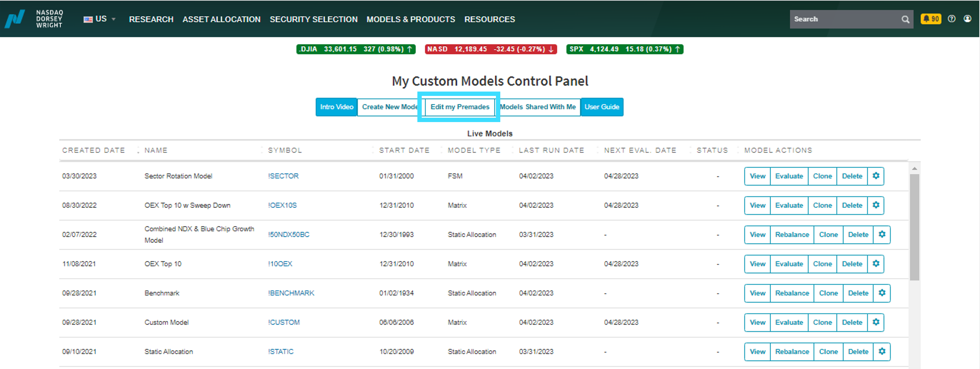Image resolution: width=980 pixels, height=369 pixels.
Task: Click the Edit my Premades button
Action: [x=459, y=107]
